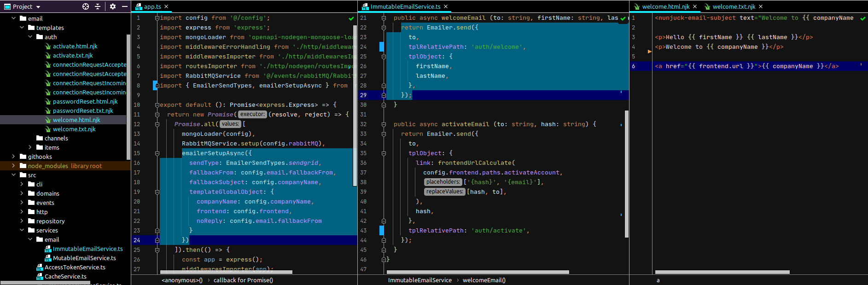Close the ImmutableEmailService.ts tab
Screen dimensions: 868x285
pyautogui.click(x=446, y=6)
